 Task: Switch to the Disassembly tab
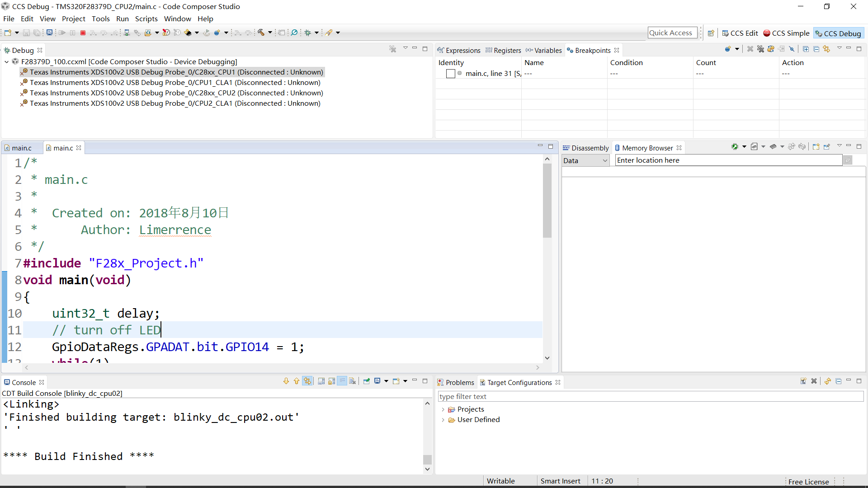586,148
